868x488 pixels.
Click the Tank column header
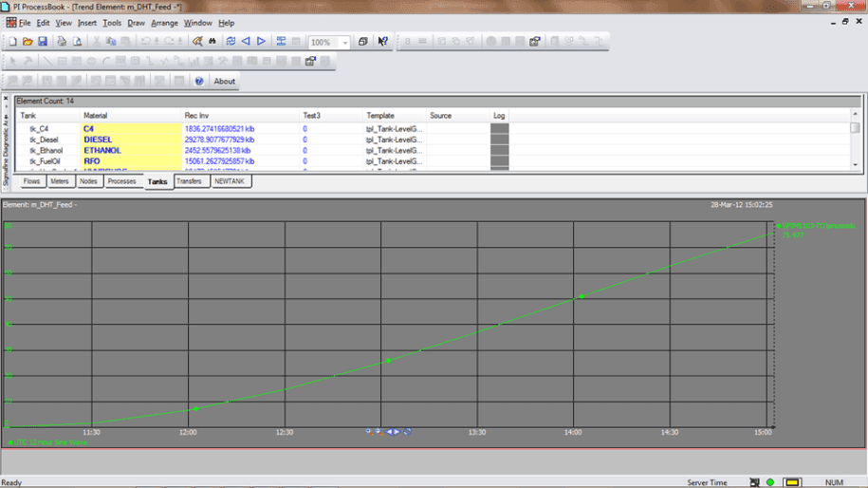click(47, 116)
